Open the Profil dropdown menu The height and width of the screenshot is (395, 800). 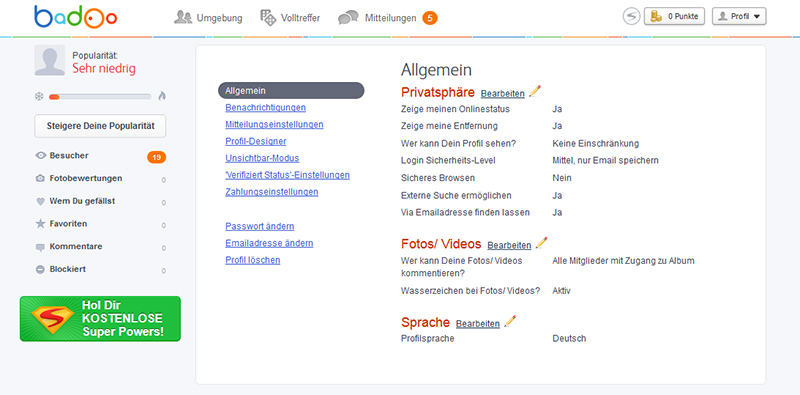tap(739, 16)
